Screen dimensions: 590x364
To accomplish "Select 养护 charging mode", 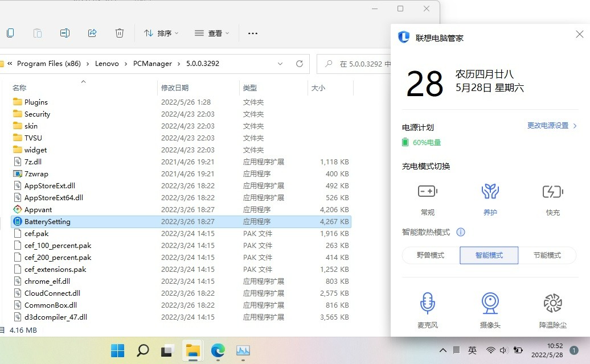I will click(490, 200).
